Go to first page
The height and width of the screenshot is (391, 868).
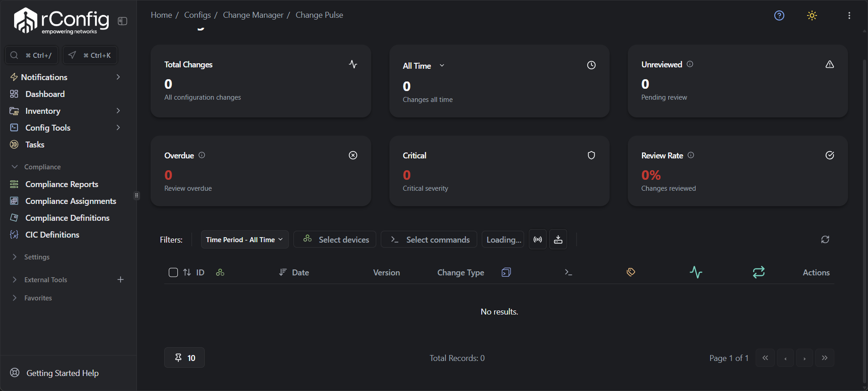click(765, 358)
